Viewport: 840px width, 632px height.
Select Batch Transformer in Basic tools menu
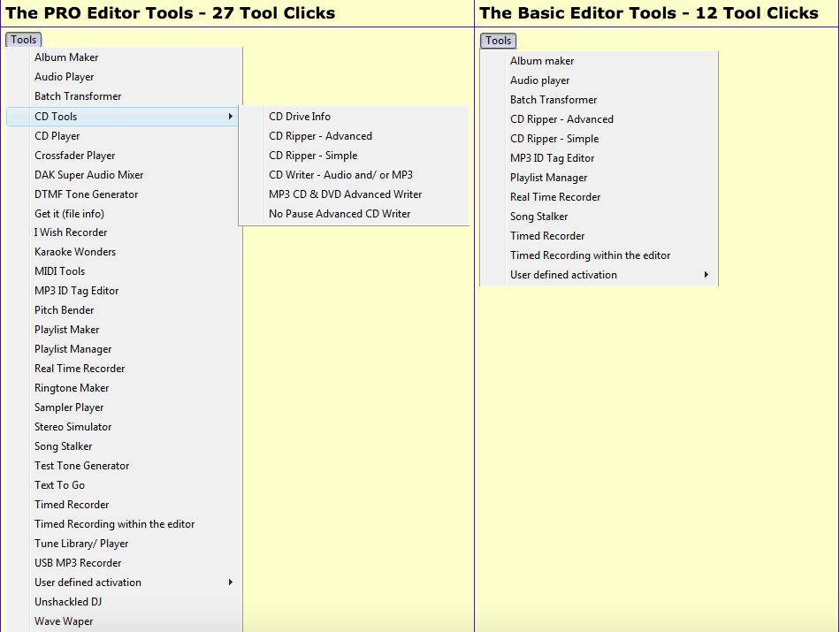point(554,100)
